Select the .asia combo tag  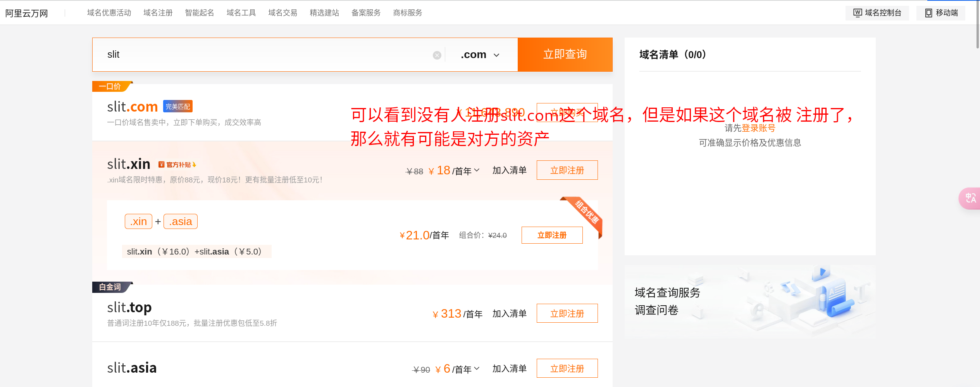pos(181,222)
